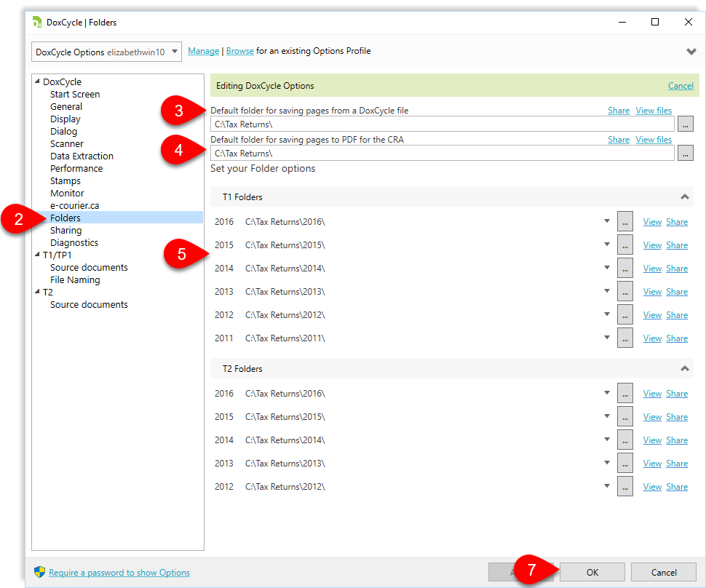
Task: View the T2 2012 folder
Action: 652,487
